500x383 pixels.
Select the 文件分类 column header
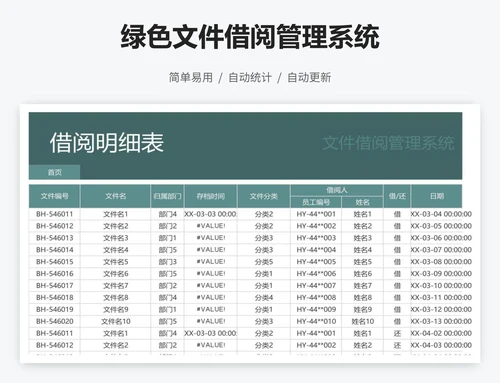pyautogui.click(x=264, y=196)
